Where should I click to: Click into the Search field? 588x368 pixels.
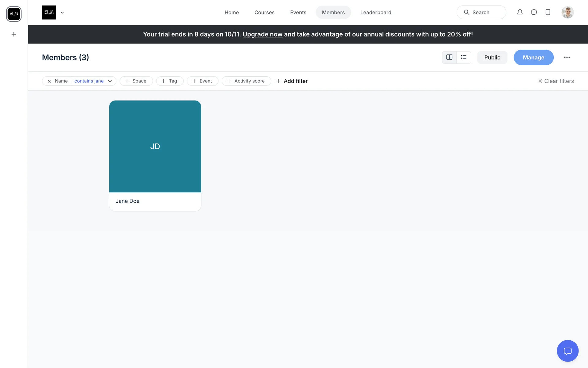[481, 12]
